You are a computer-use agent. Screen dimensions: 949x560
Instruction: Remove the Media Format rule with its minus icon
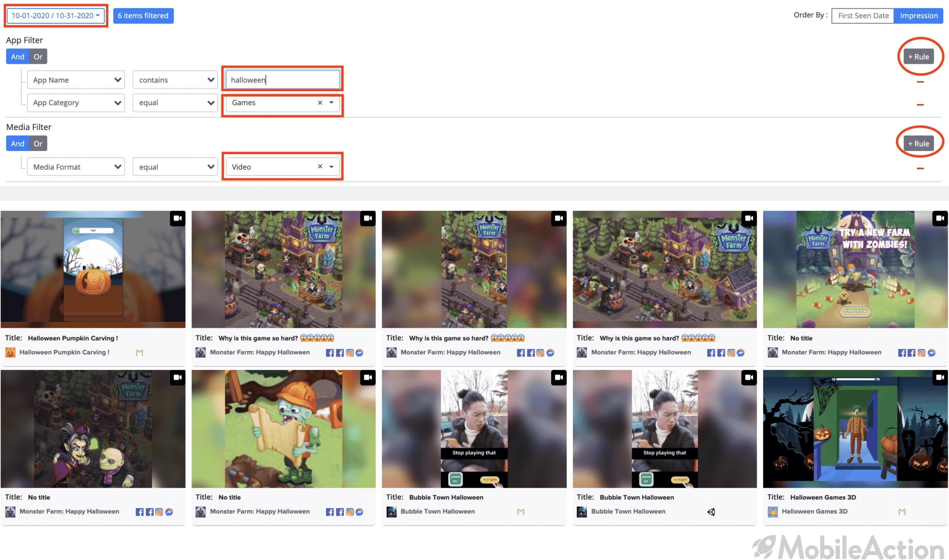[x=920, y=168]
